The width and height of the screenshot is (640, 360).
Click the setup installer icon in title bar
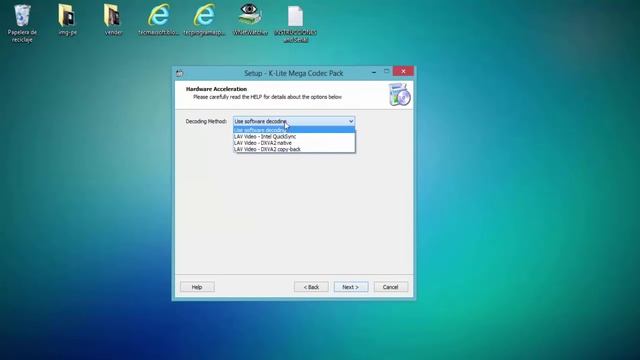click(x=180, y=73)
